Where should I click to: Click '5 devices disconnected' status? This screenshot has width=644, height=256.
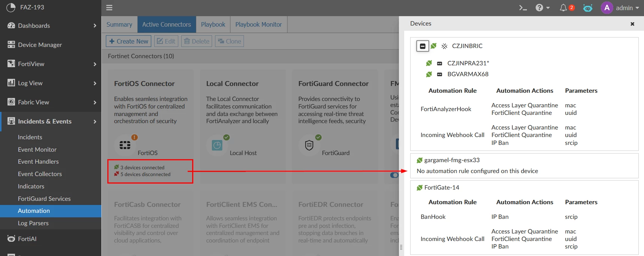coord(145,174)
